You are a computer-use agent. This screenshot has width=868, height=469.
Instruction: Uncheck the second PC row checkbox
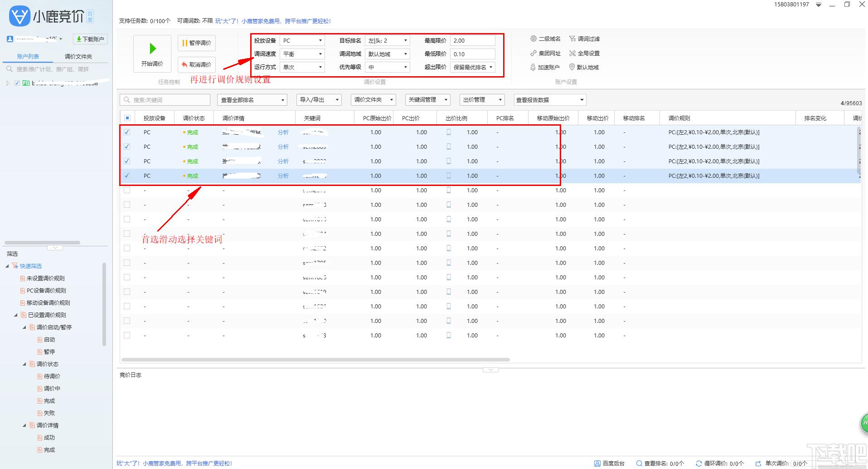coord(127,147)
